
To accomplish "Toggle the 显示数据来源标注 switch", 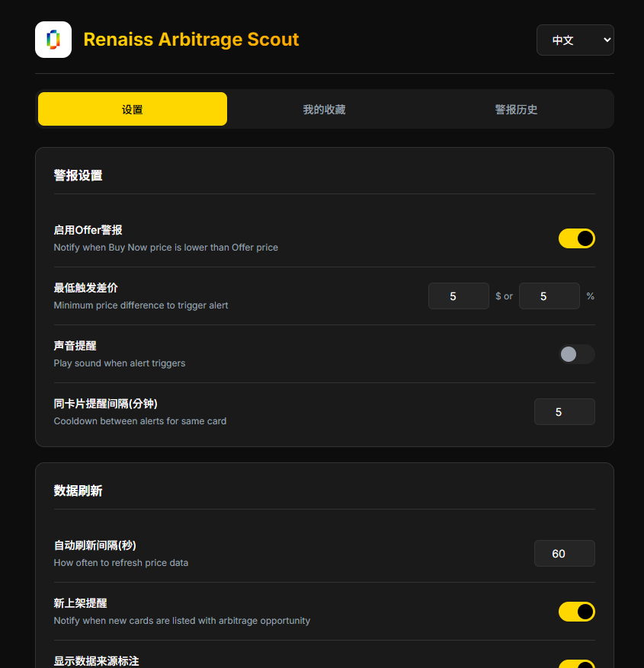I will [577, 664].
